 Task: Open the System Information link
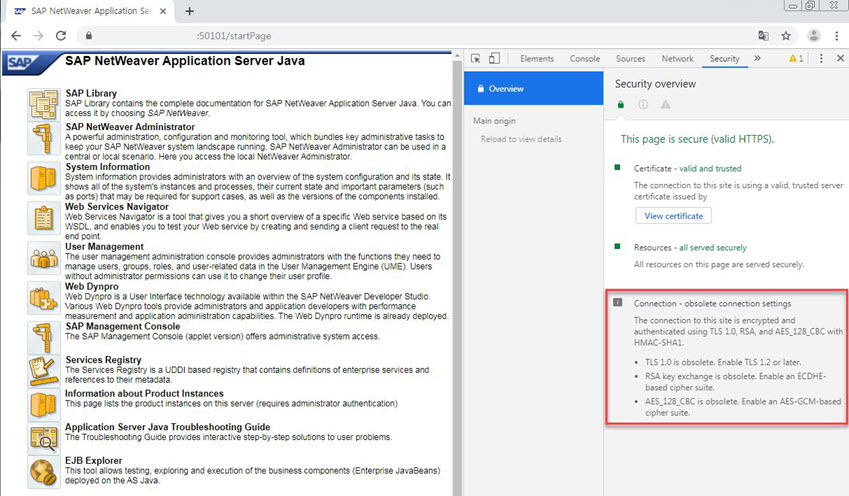108,167
